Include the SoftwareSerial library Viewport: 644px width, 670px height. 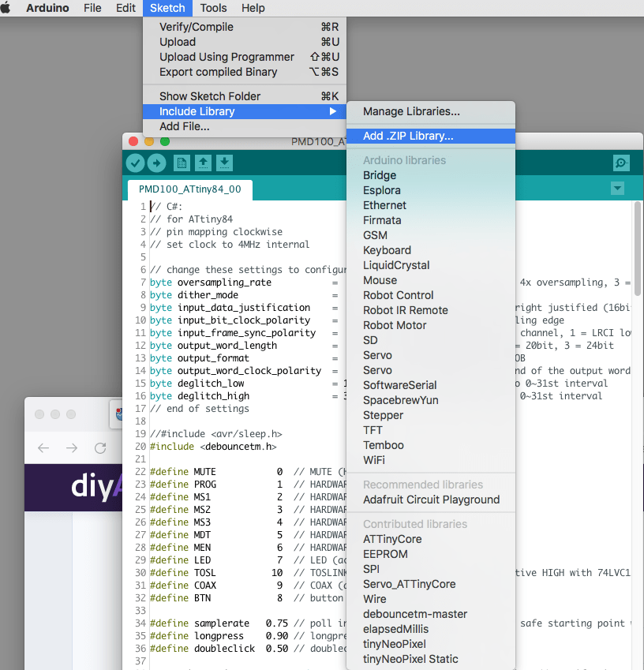[x=431, y=385]
